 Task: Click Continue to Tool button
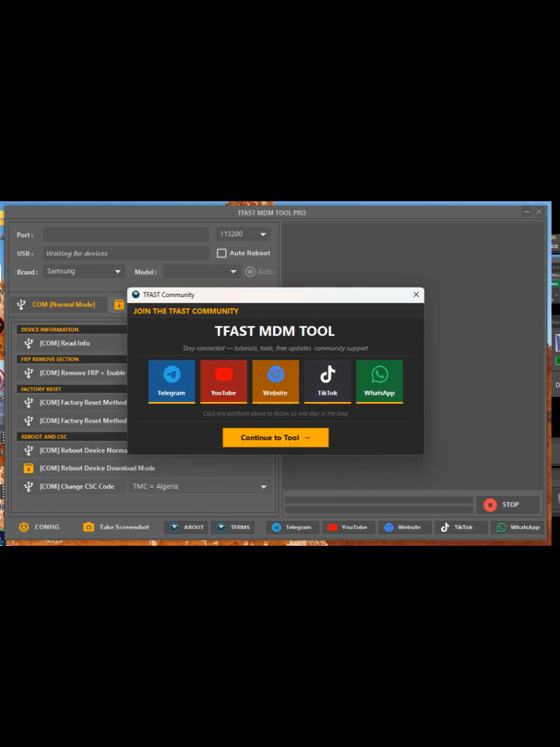275,437
